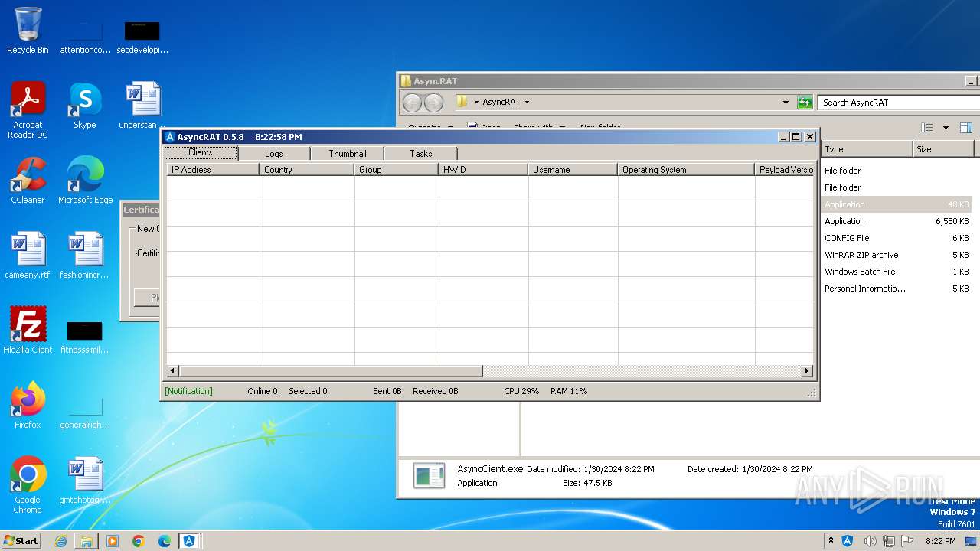Open Action Center flag tray icon

[907, 541]
